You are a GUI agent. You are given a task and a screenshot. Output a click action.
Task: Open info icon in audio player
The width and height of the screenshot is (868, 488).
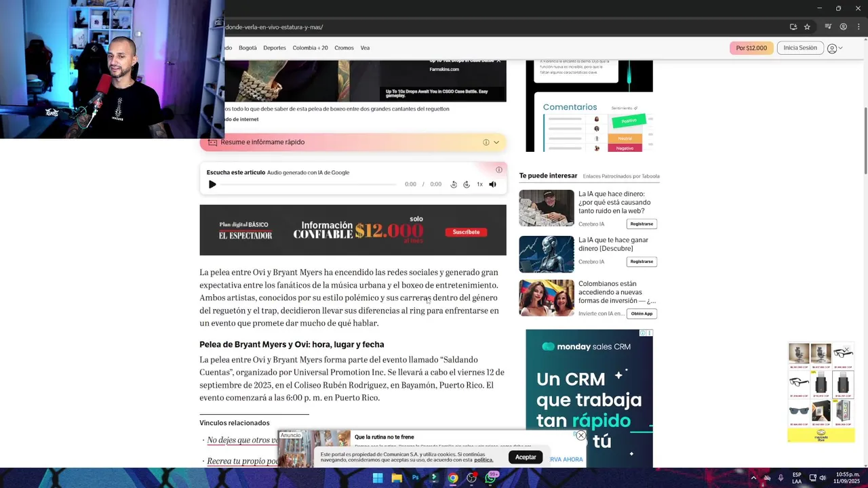[x=499, y=170]
